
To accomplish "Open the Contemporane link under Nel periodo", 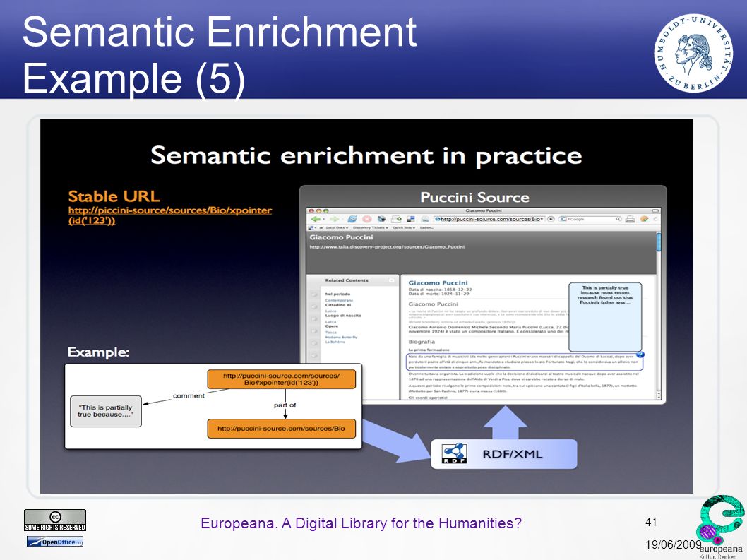I will pyautogui.click(x=339, y=300).
